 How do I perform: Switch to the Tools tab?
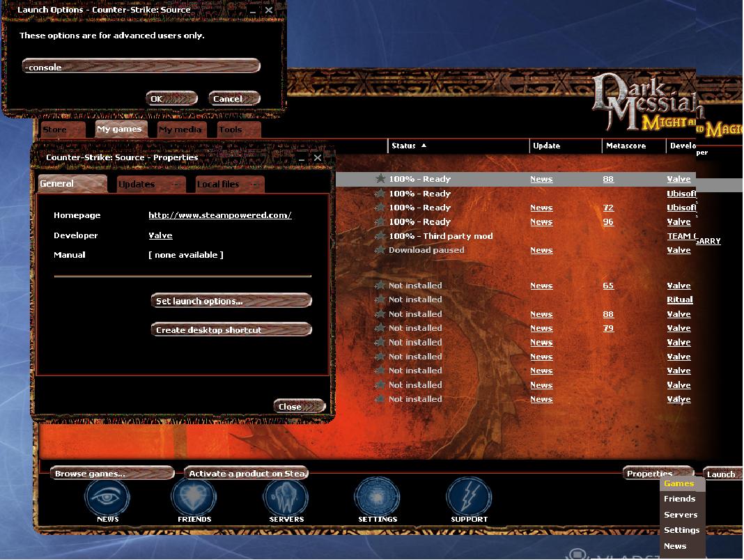(x=238, y=129)
